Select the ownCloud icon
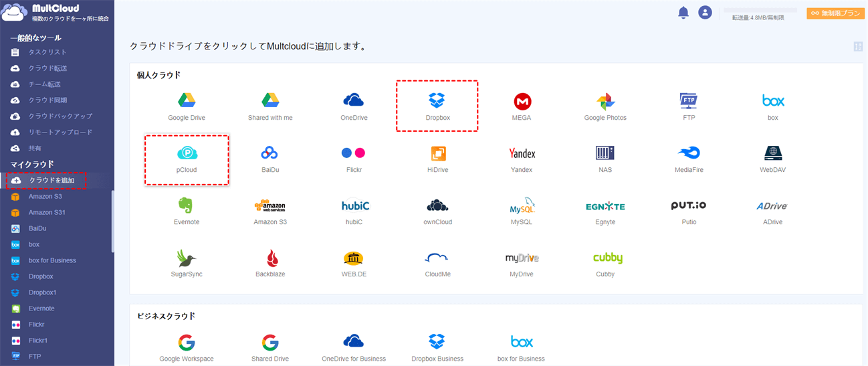Screen dimensions: 868x366 (437, 211)
